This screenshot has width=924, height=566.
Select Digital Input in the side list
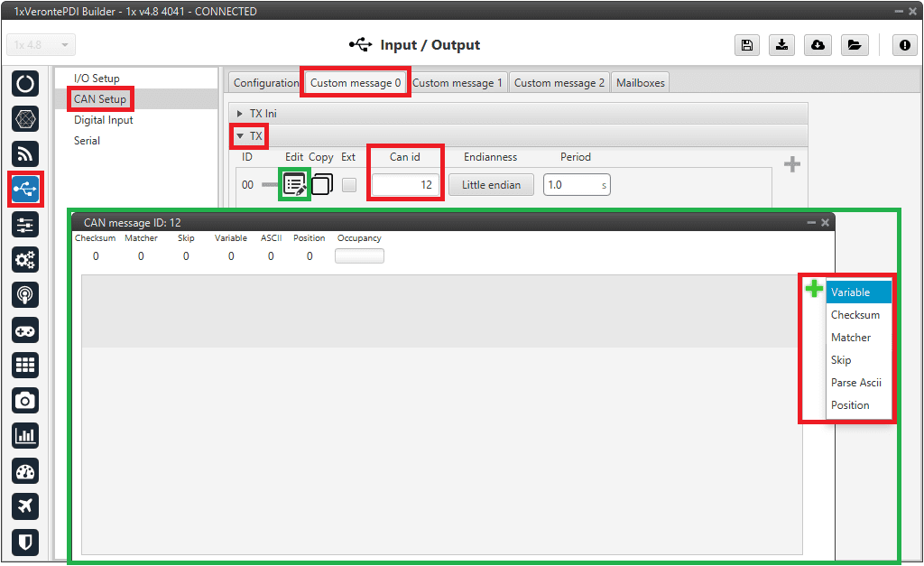pos(103,120)
